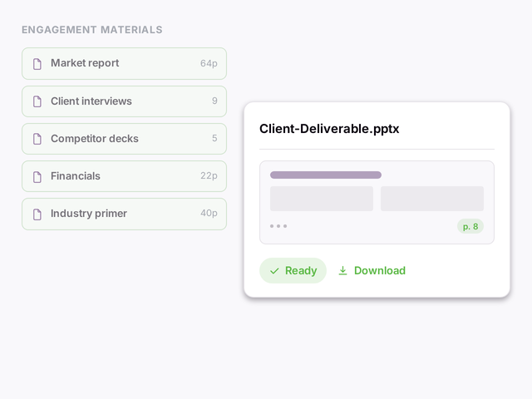Screen dimensions: 532x399
Task: Click the 40p page count on Industry primer
Action: point(209,213)
